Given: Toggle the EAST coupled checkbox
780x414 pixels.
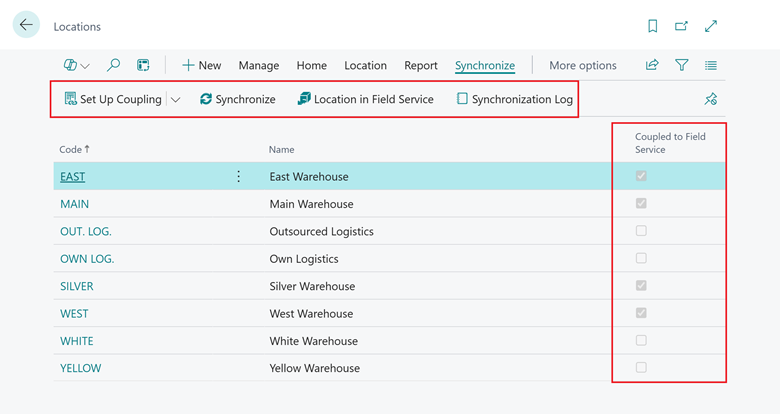Looking at the screenshot, I should [x=641, y=176].
